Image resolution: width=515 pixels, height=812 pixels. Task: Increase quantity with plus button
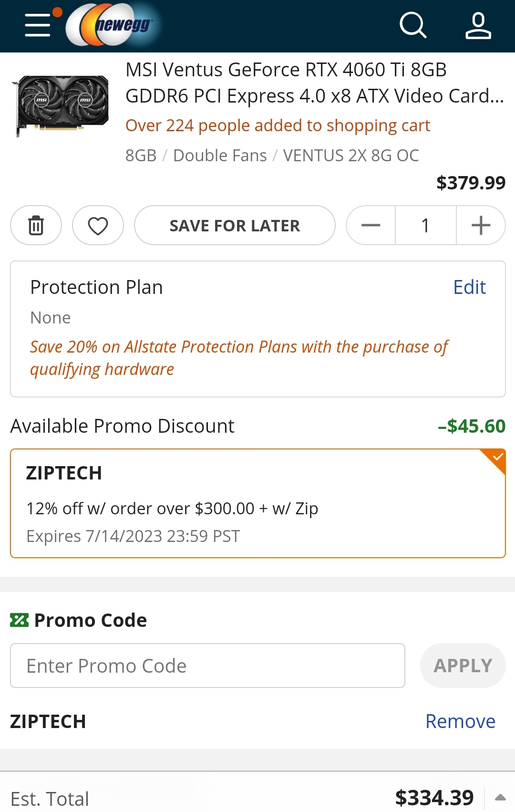click(x=481, y=225)
